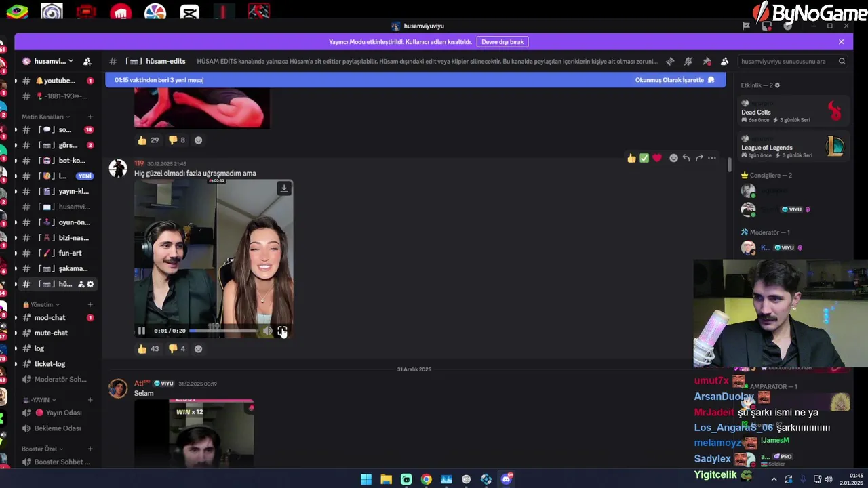868x488 pixels.
Task: Open emoji picker in message hover toolbar
Action: click(673, 158)
